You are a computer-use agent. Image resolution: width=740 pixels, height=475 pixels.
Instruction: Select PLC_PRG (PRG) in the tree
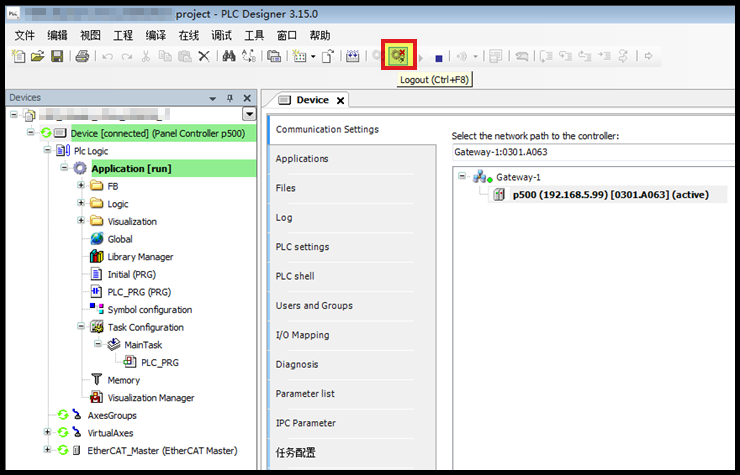click(x=139, y=292)
